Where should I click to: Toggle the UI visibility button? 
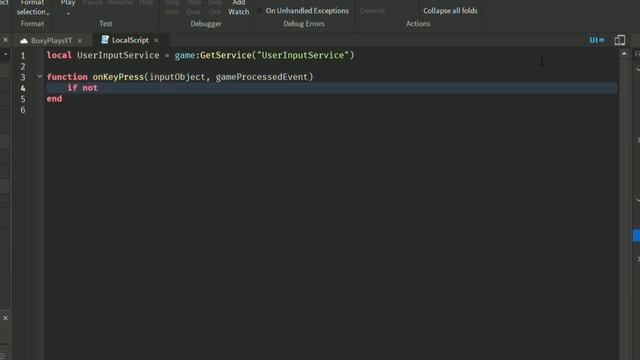pyautogui.click(x=596, y=40)
